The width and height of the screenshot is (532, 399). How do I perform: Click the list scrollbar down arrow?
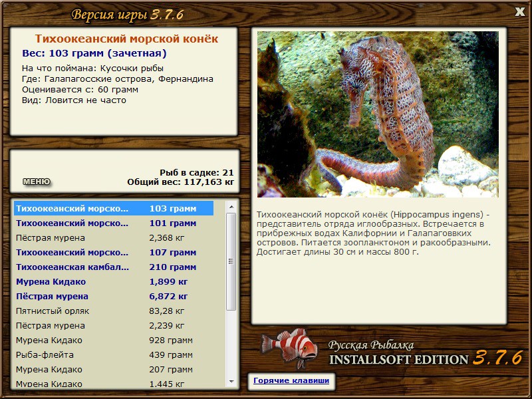231,382
